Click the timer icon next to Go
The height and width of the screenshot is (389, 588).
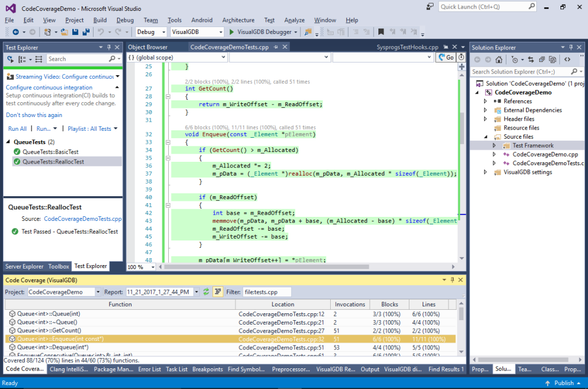tap(461, 57)
